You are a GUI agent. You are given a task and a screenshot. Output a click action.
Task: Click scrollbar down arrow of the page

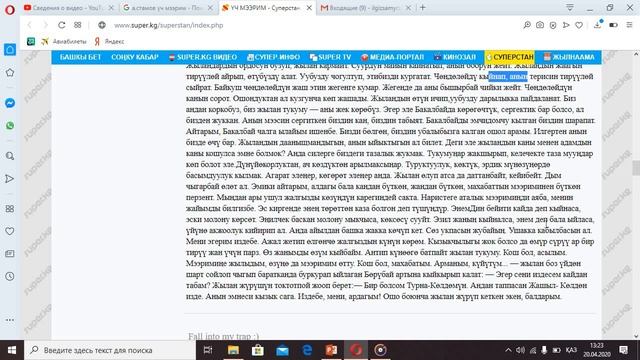point(636,336)
